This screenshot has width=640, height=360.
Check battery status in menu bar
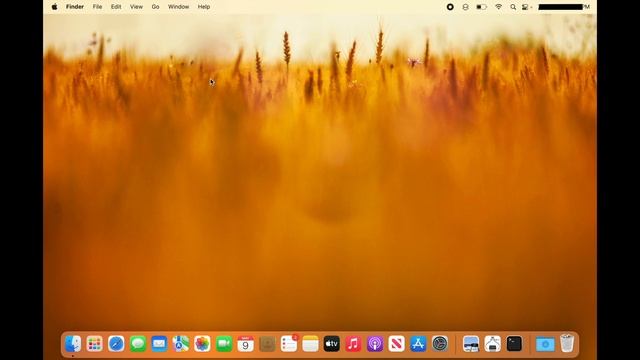click(x=482, y=7)
